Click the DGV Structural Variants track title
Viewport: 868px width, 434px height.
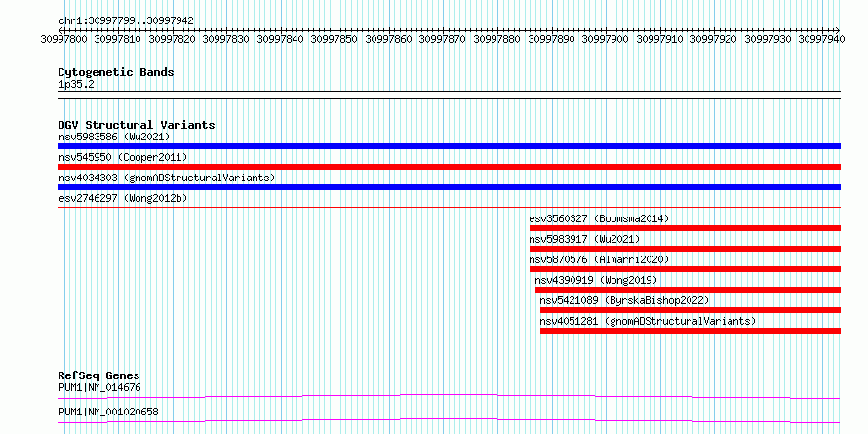click(137, 125)
